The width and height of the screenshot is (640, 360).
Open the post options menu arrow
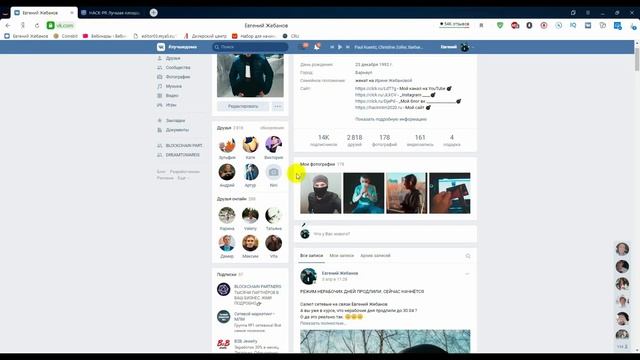click(x=467, y=274)
